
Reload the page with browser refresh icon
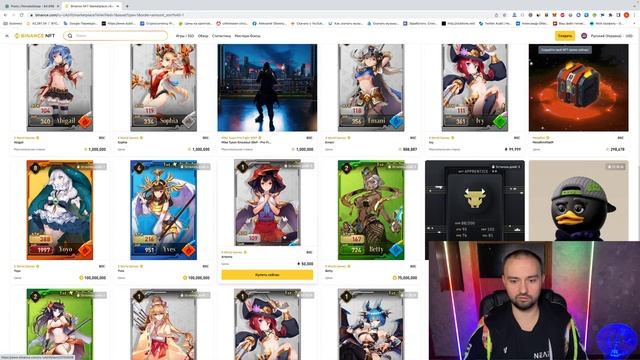(22, 15)
